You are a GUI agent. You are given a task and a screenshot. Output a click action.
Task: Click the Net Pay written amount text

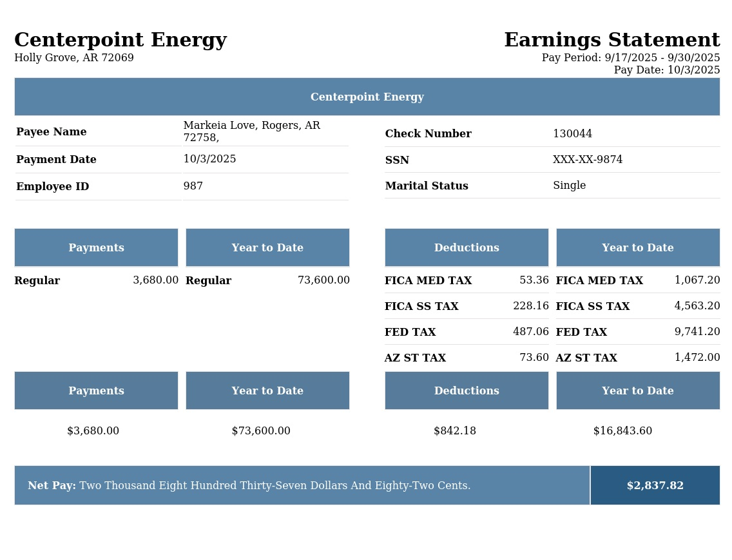click(x=275, y=486)
